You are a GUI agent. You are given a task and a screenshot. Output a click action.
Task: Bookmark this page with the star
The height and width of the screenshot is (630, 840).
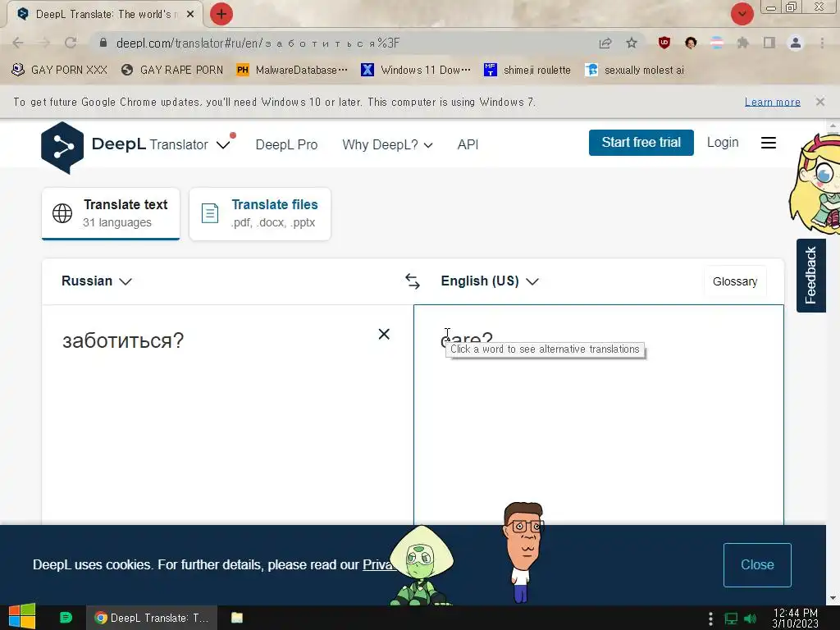(632, 43)
